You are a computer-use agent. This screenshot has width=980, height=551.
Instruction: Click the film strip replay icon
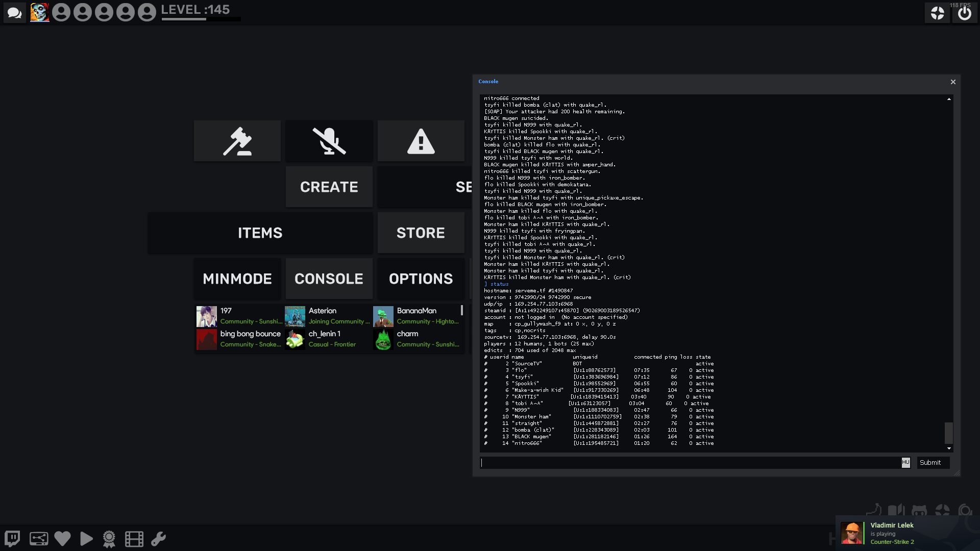(134, 539)
